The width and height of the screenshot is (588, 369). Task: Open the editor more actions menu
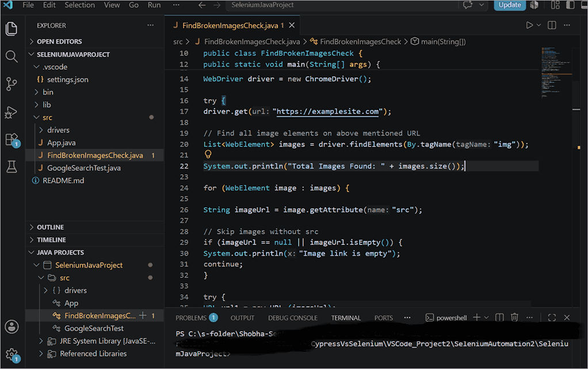567,25
